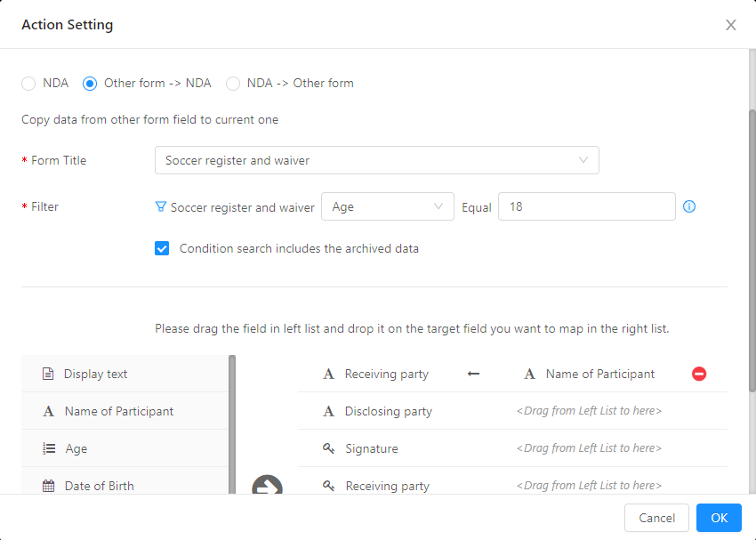Select Date of Birth in left list
This screenshot has height=540, width=756.
125,480
